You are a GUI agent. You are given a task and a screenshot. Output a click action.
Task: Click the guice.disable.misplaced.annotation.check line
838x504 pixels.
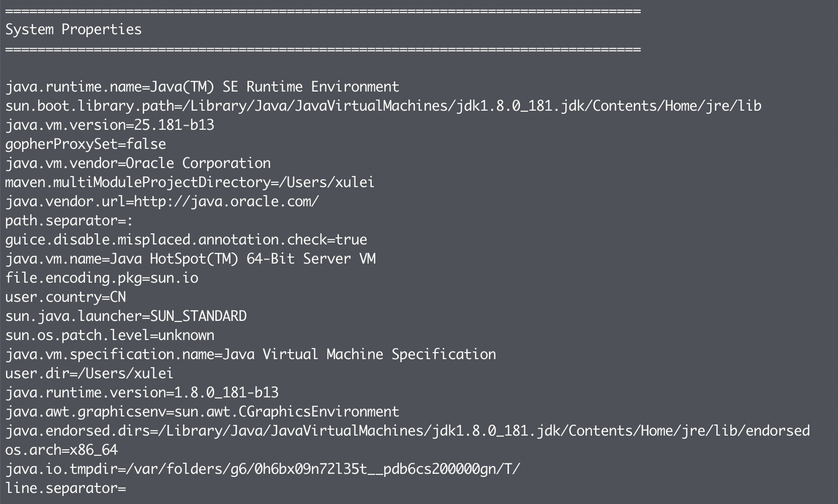[186, 240]
